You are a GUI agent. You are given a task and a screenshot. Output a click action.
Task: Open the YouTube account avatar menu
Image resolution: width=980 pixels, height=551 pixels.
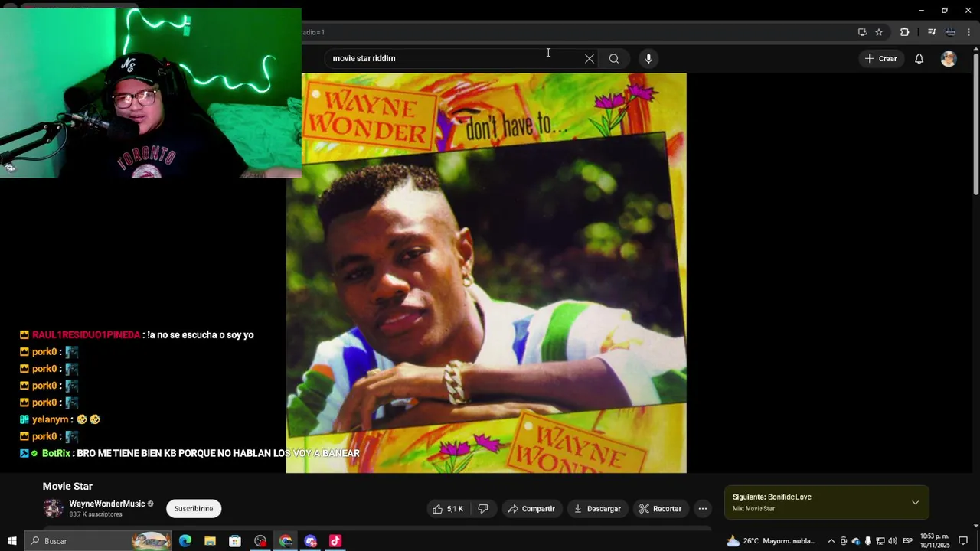click(949, 58)
